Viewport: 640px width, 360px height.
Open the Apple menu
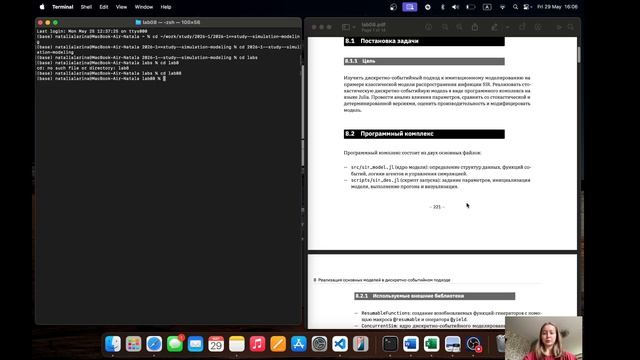[x=42, y=7]
